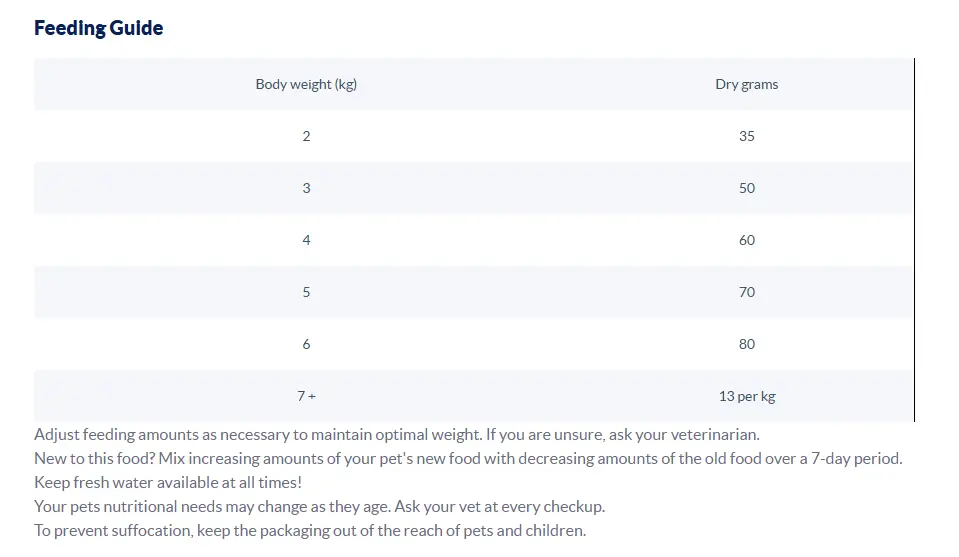This screenshot has width=959, height=557.
Task: Click the Feeding Guide heading
Action: (98, 28)
